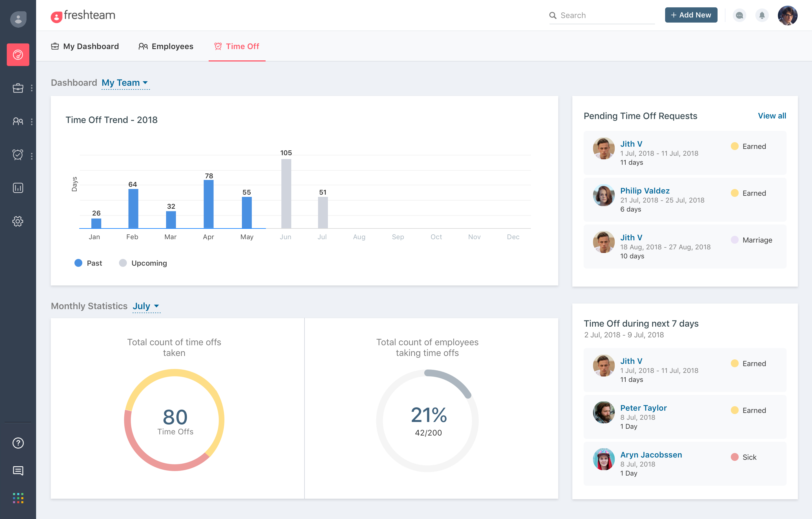Click the Past legend toggle in chart

pyautogui.click(x=88, y=263)
